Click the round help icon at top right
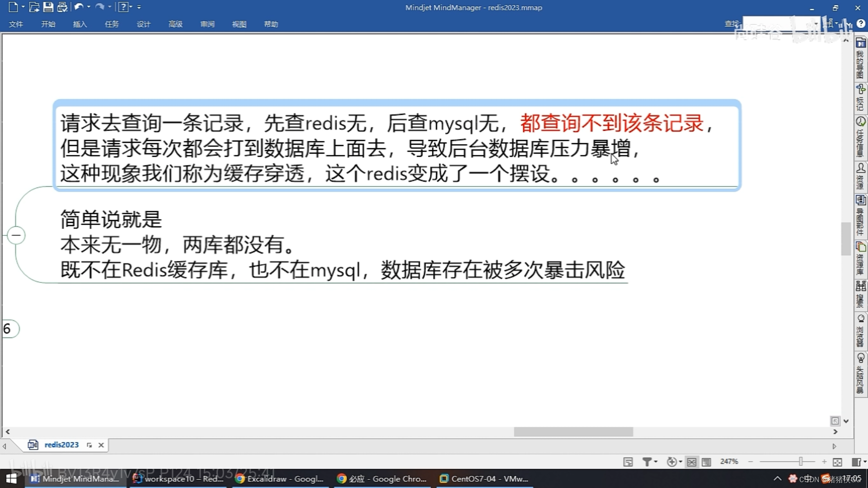This screenshot has height=488, width=868. coord(861,23)
